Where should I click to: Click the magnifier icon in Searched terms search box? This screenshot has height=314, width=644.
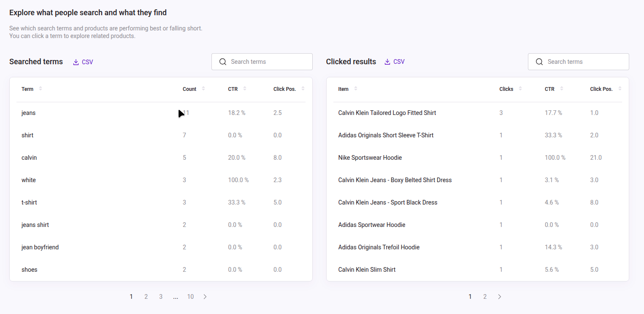pyautogui.click(x=223, y=62)
